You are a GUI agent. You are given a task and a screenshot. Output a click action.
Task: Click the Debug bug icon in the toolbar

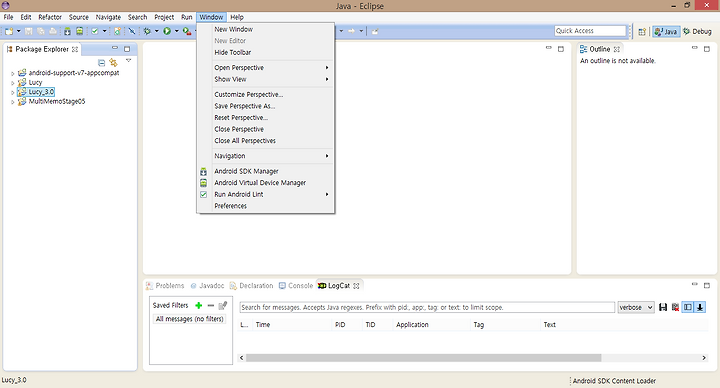pos(147,31)
